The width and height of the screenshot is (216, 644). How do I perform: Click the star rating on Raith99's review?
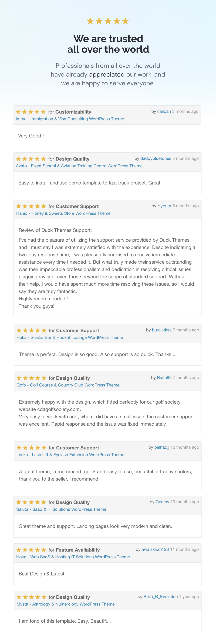[31, 378]
